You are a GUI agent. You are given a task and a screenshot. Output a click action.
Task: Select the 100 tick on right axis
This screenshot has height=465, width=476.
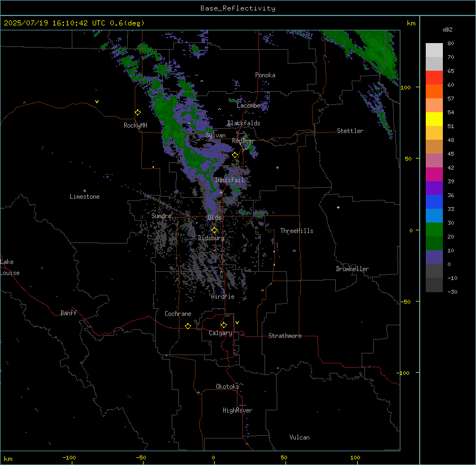coord(405,87)
